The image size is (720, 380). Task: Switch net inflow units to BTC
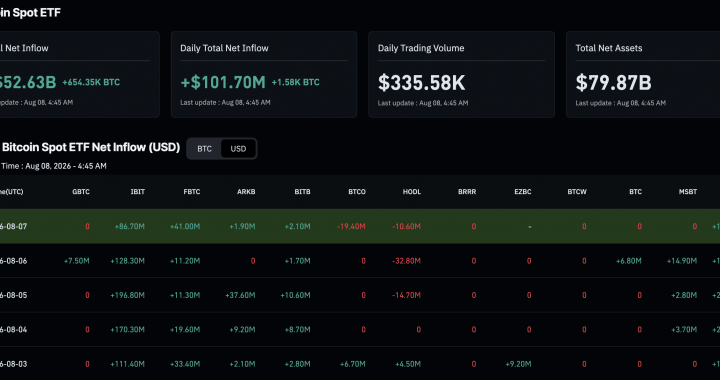pos(204,149)
